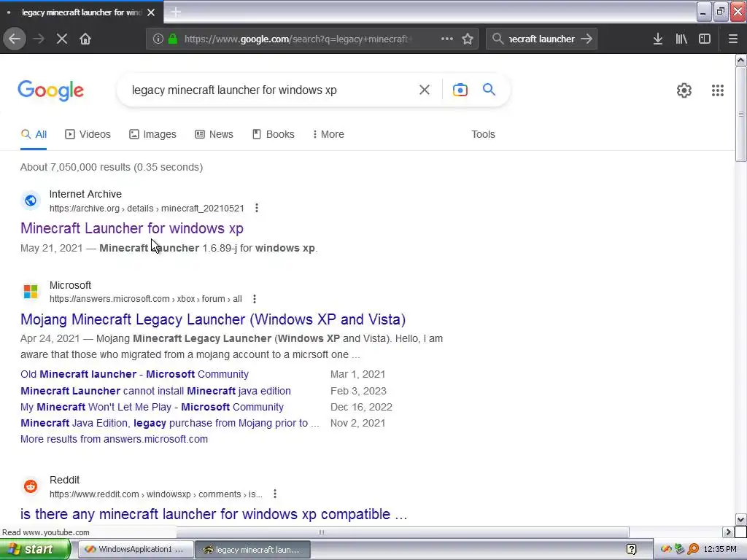The height and width of the screenshot is (560, 747).
Task: Stop loading the page with X button
Action: tap(62, 39)
